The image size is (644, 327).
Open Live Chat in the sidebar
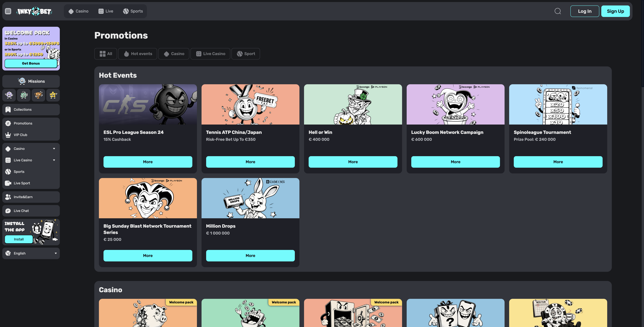[31, 211]
